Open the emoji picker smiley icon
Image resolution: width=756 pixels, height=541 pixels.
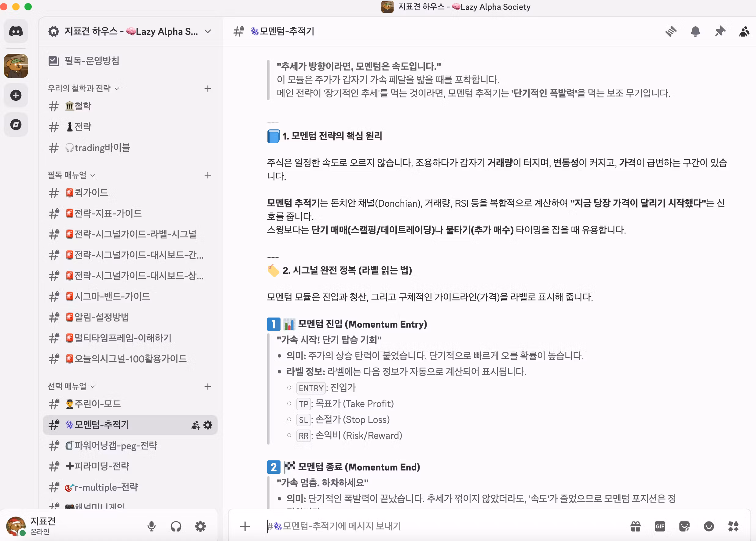tap(709, 526)
